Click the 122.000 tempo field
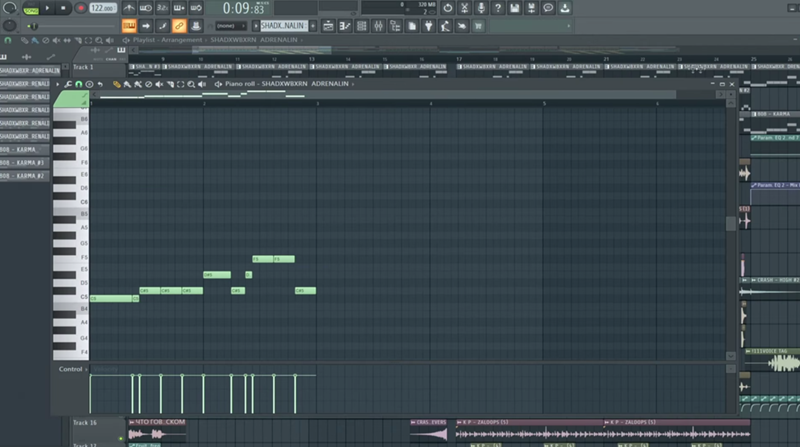This screenshot has height=447, width=800. click(103, 8)
